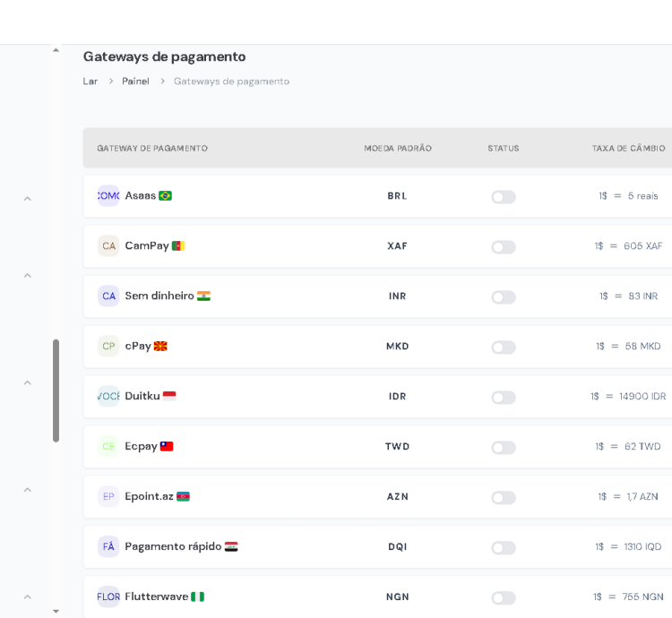The image size is (672, 618).
Task: Collapse the sidebar chevron beside Flutterwave row
Action: [x=28, y=597]
